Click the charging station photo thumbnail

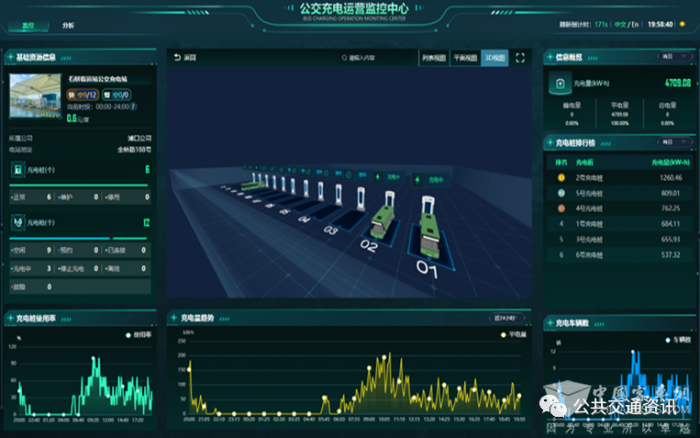point(36,98)
